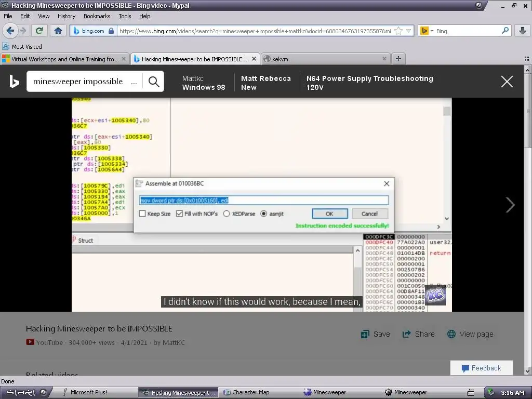Click the Feedback button

482,368
